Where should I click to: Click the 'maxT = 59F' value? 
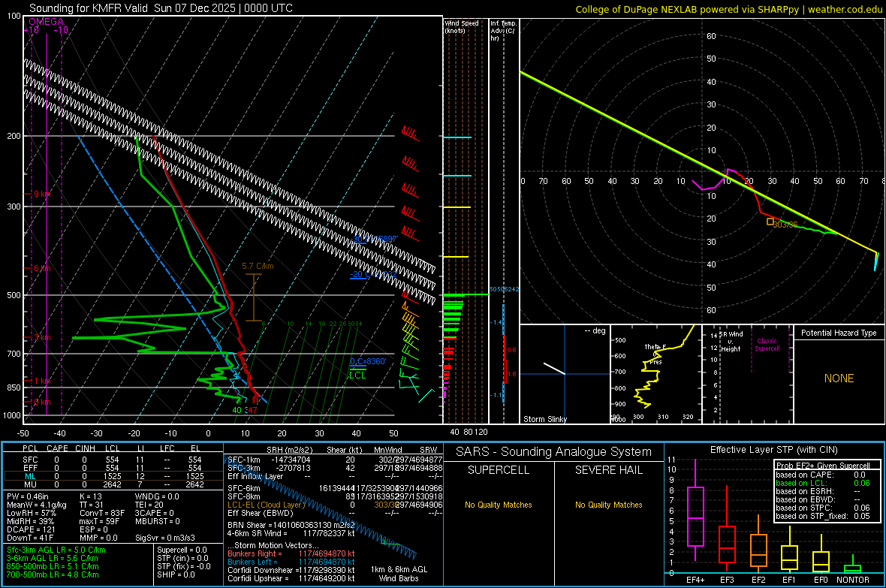pyautogui.click(x=99, y=521)
